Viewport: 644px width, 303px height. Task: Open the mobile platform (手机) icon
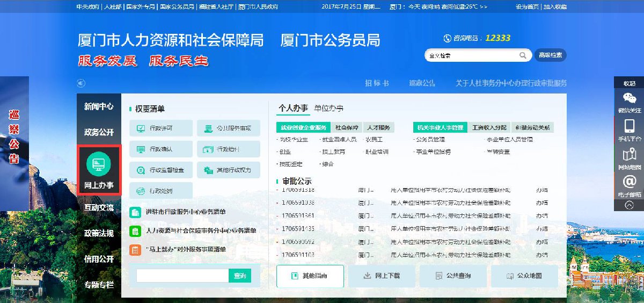[628, 127]
